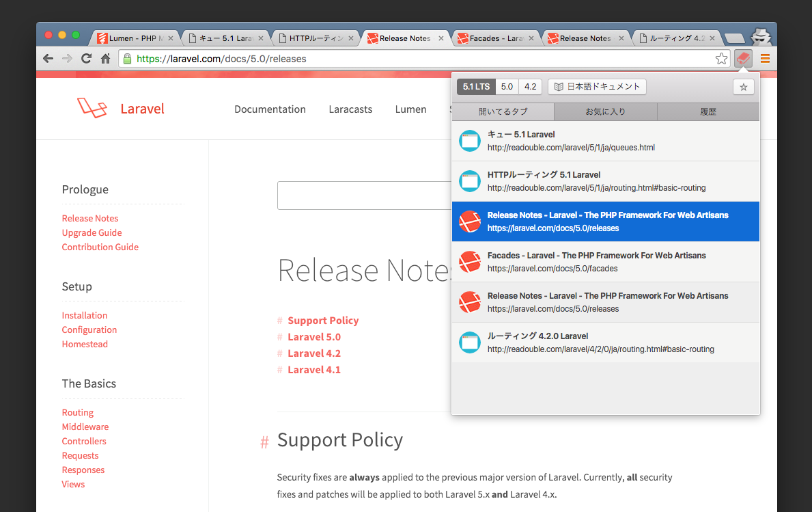Open the Installation sidebar link

point(85,315)
